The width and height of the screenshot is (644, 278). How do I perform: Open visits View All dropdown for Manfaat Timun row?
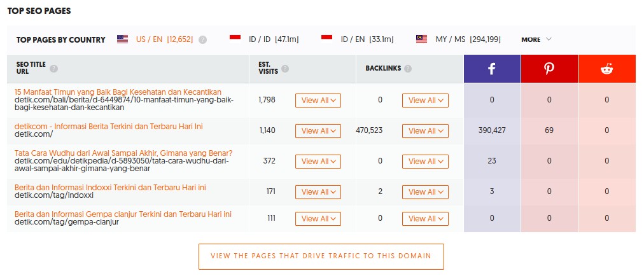318,101
